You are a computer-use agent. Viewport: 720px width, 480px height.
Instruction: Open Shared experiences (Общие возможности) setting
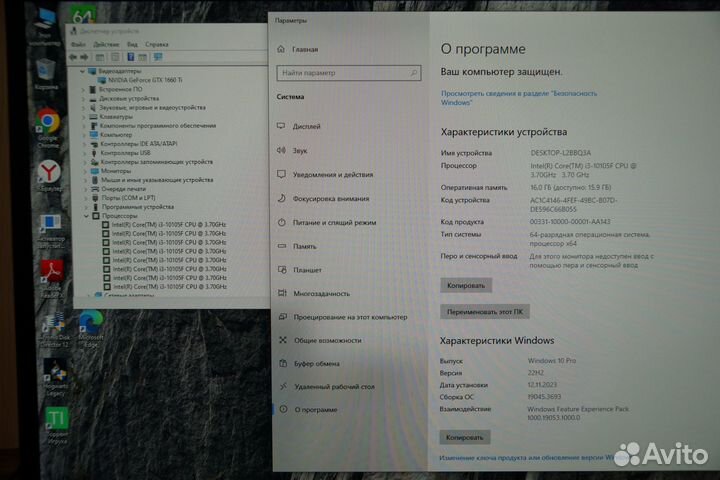click(328, 340)
